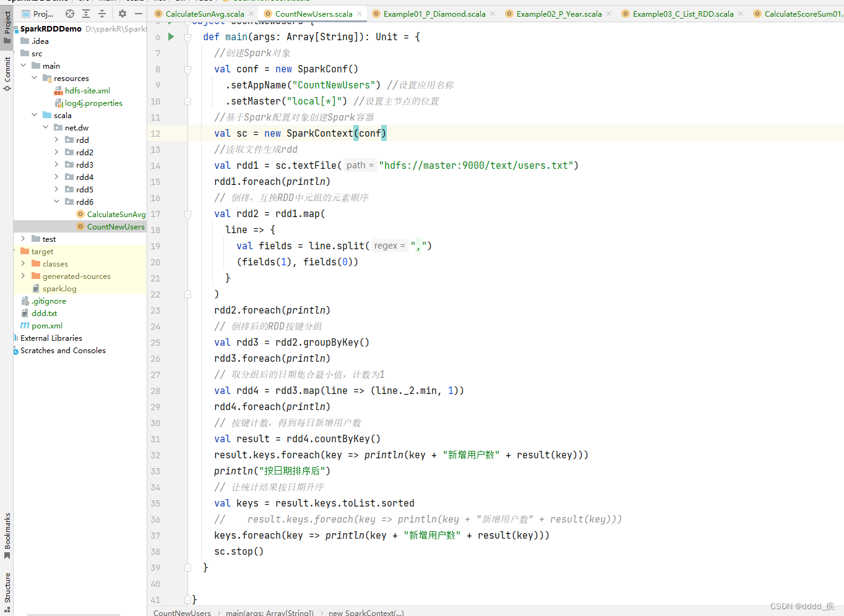Click main(args: Array[String]) breadcrumb
The image size is (844, 616).
pos(269,612)
